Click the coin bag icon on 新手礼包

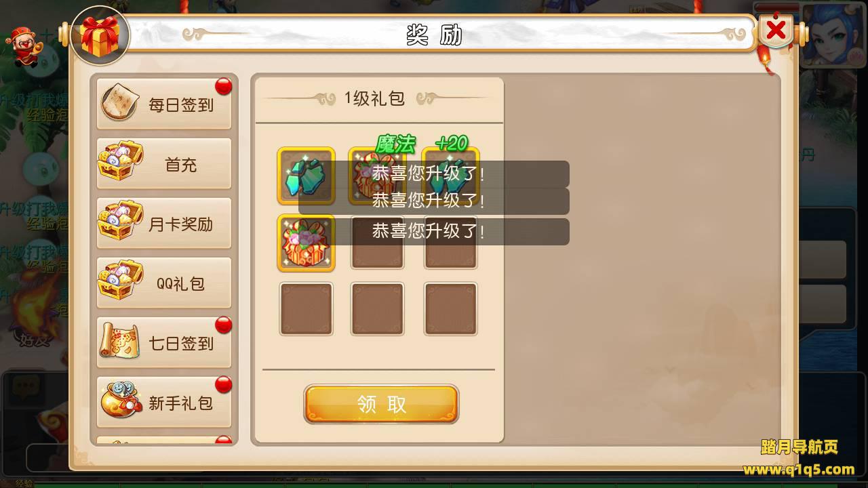point(121,400)
